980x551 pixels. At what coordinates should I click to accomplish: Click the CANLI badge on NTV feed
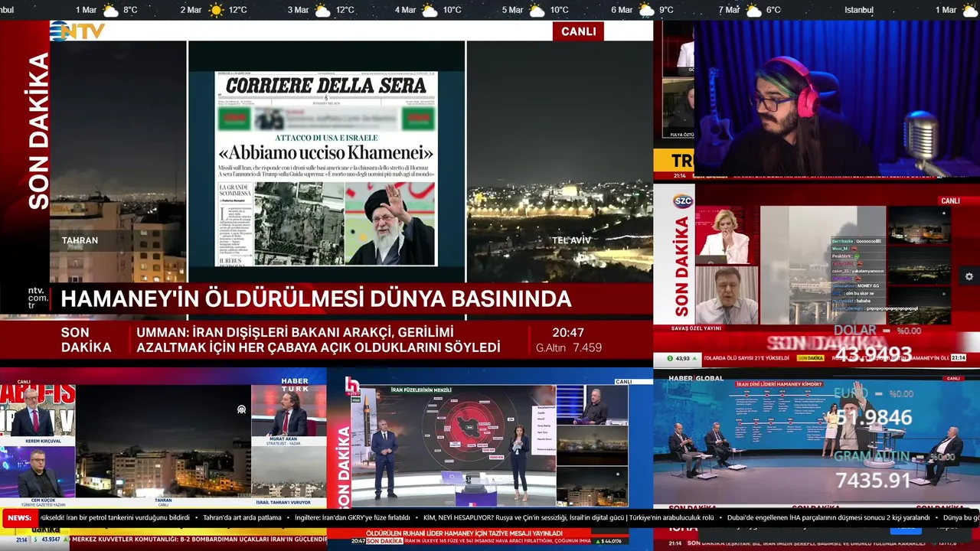coord(578,31)
